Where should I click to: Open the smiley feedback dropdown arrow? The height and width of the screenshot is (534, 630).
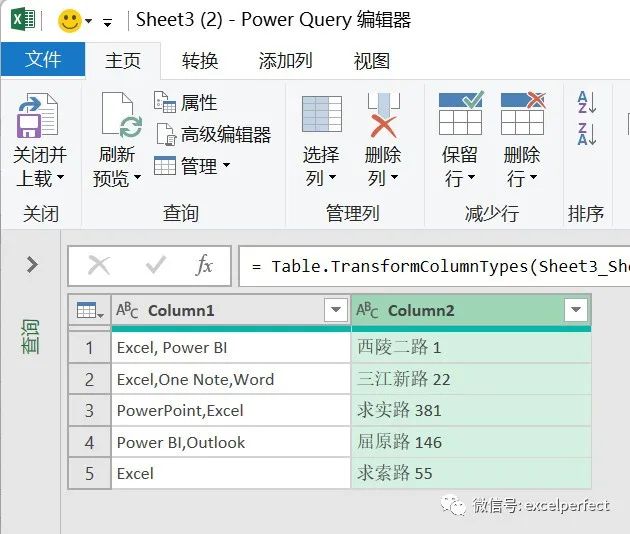click(88, 21)
